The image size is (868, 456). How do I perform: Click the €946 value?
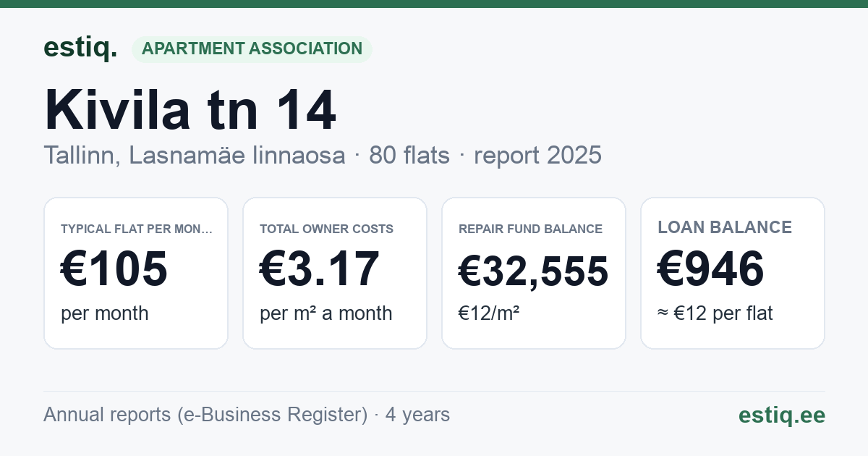click(711, 269)
